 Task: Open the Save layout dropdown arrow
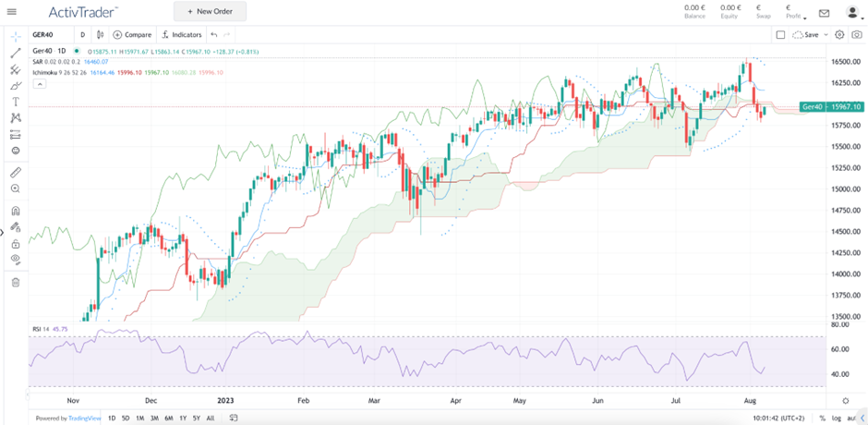(825, 34)
